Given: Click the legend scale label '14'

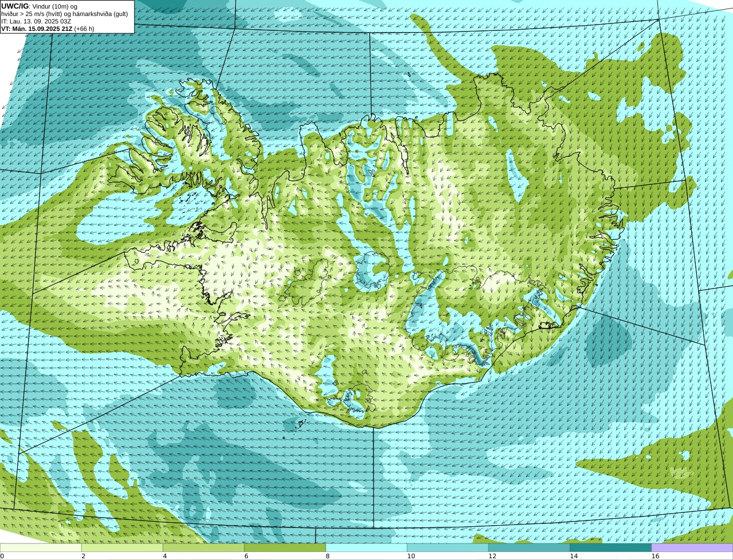Looking at the screenshot, I should [x=574, y=556].
